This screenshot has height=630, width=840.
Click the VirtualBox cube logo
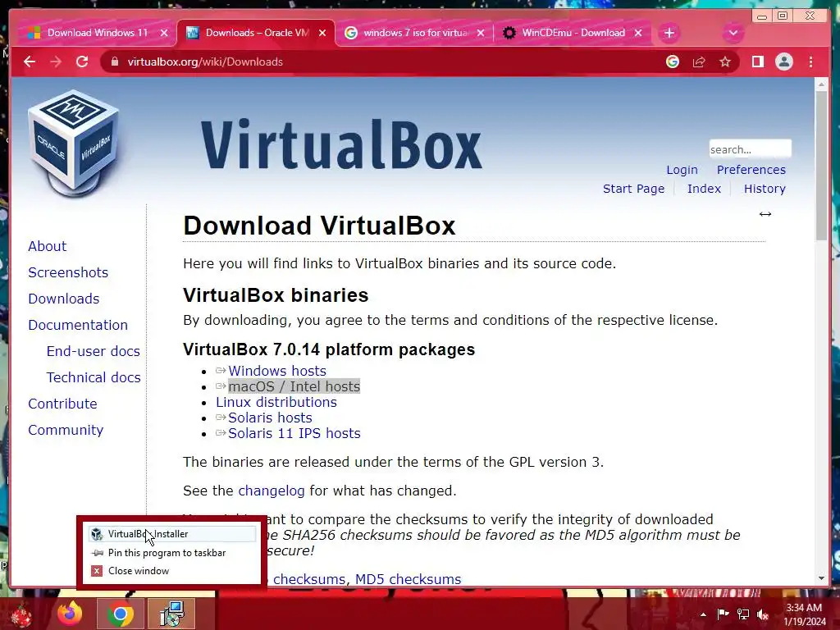coord(73,144)
